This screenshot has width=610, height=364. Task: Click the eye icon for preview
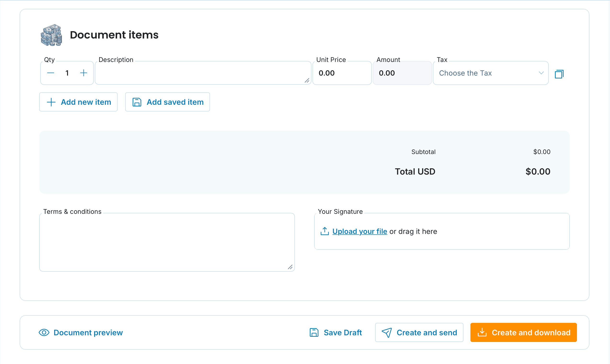click(x=44, y=332)
